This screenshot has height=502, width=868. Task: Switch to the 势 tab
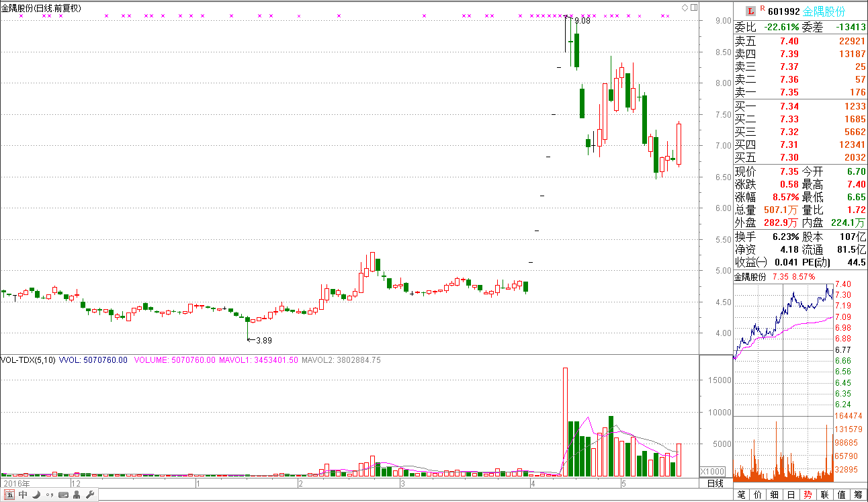pyautogui.click(x=808, y=495)
